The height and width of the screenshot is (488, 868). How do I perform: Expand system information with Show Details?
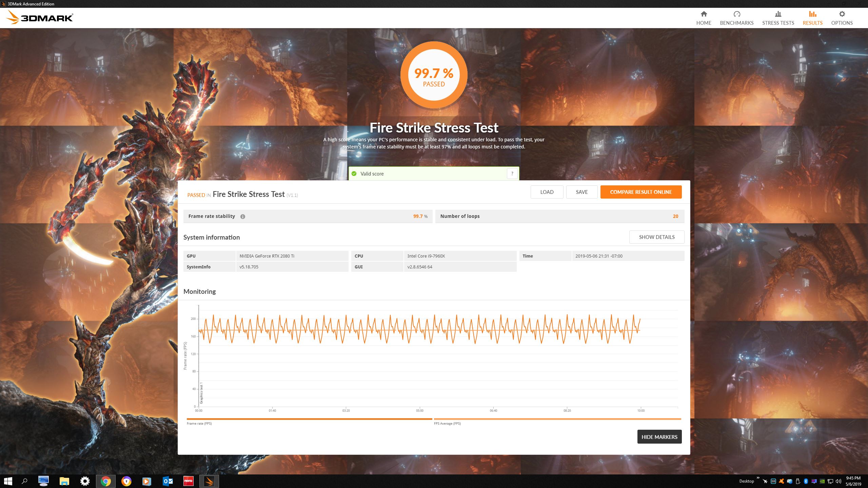point(656,237)
